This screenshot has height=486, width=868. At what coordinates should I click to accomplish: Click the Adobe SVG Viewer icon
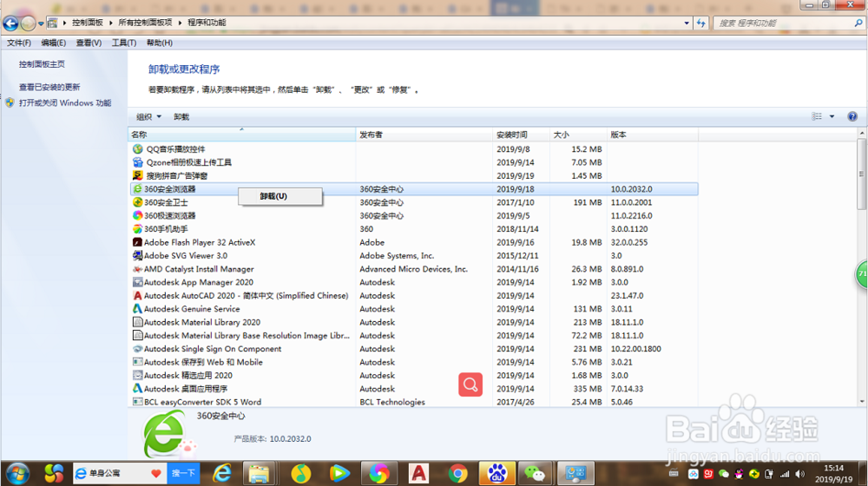click(x=138, y=256)
